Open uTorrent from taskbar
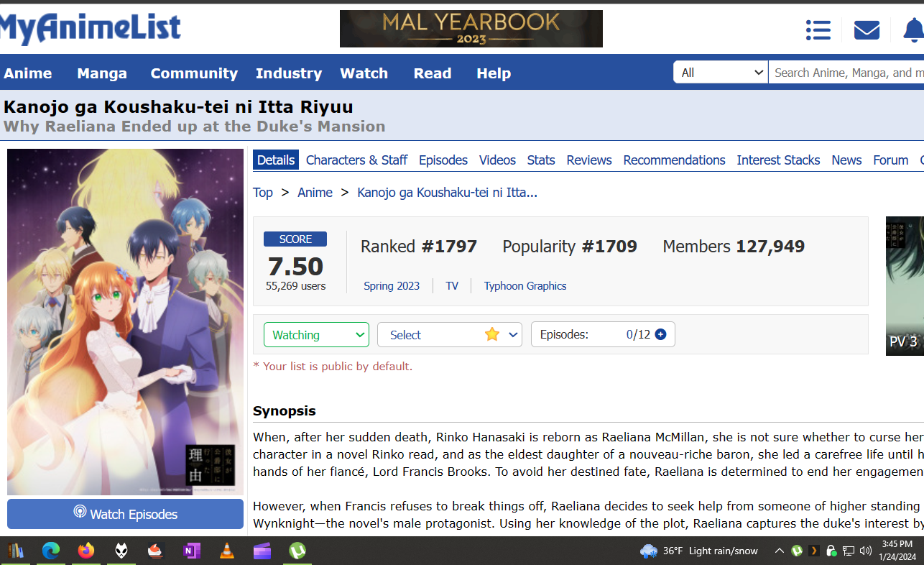This screenshot has height=565, width=924. [297, 551]
